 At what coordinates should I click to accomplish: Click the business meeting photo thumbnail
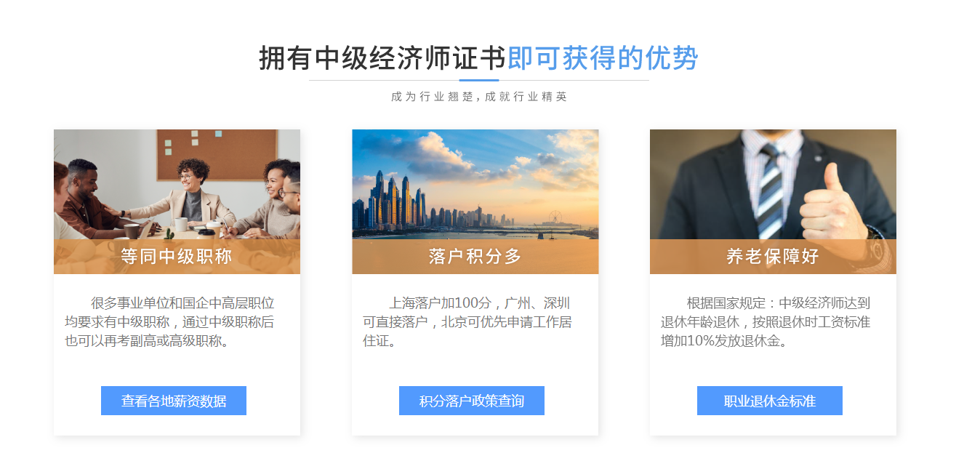pyautogui.click(x=177, y=201)
